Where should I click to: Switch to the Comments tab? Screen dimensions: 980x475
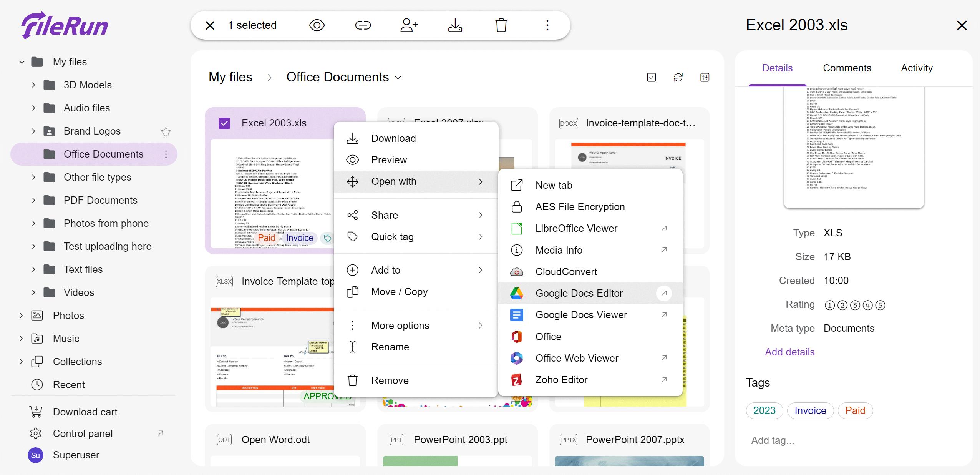[847, 68]
